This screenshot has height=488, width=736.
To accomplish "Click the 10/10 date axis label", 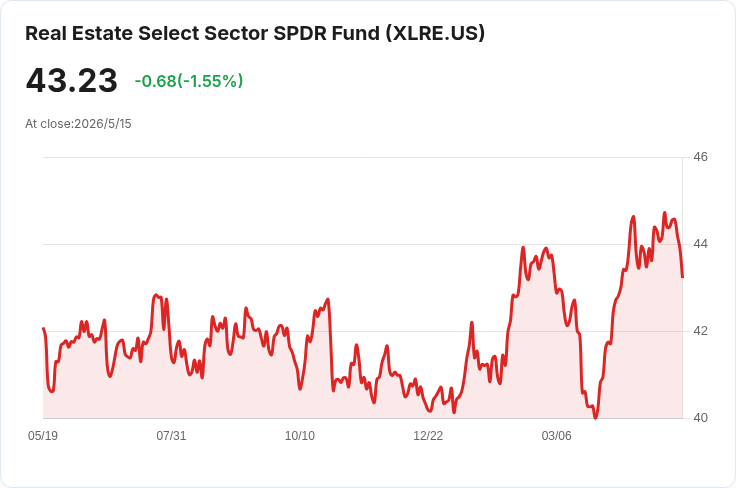I will [300, 435].
